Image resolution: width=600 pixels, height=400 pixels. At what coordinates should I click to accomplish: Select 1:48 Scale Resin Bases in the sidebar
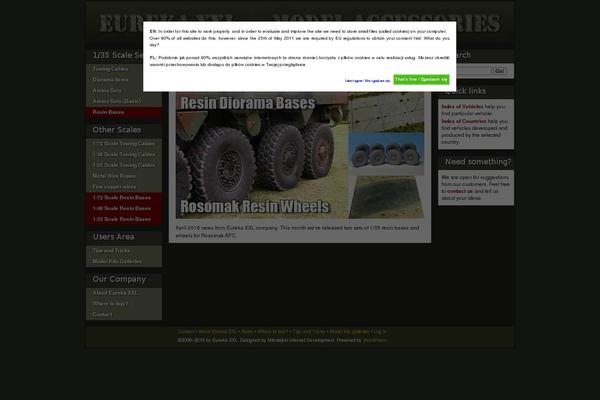click(x=124, y=208)
